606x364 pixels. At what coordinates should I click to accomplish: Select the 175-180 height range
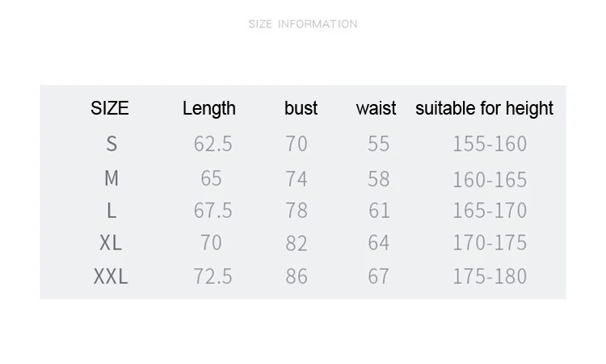(490, 276)
